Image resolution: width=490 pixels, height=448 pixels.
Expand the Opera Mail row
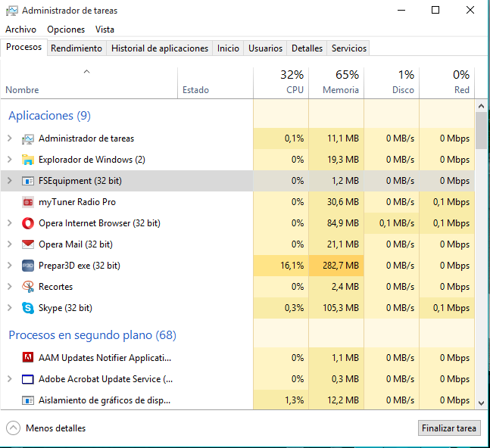click(10, 244)
